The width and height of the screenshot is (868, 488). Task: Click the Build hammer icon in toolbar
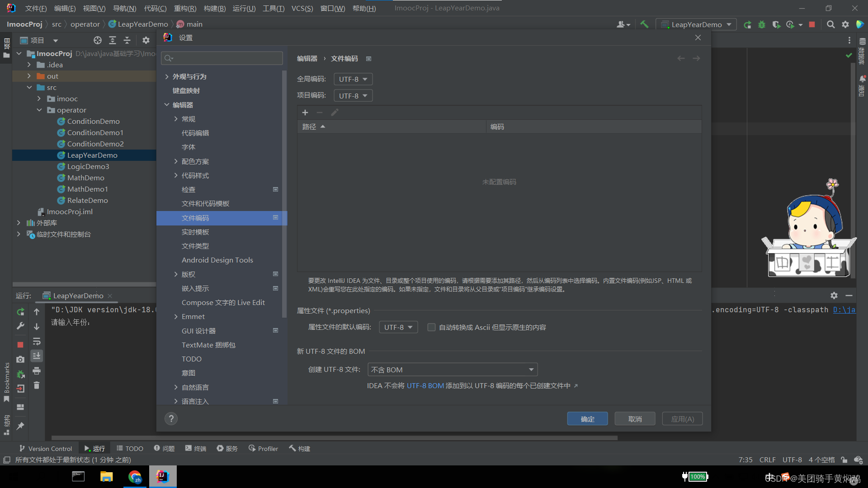point(644,24)
